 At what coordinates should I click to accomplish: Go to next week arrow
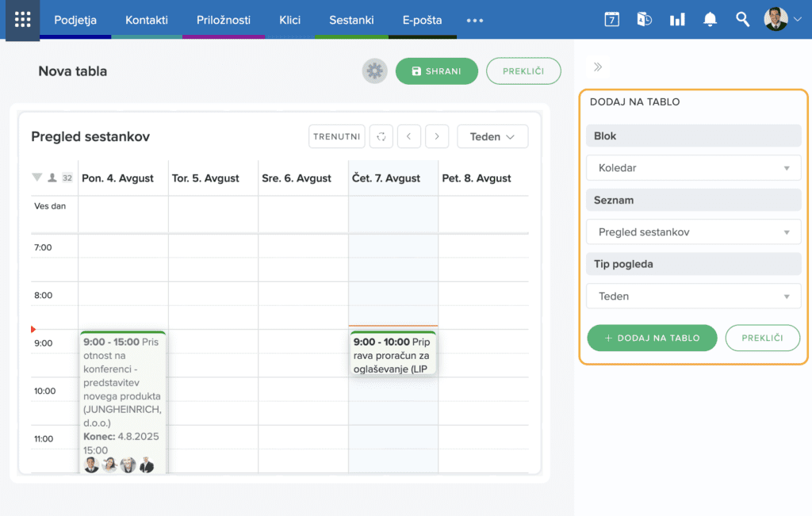pyautogui.click(x=437, y=136)
